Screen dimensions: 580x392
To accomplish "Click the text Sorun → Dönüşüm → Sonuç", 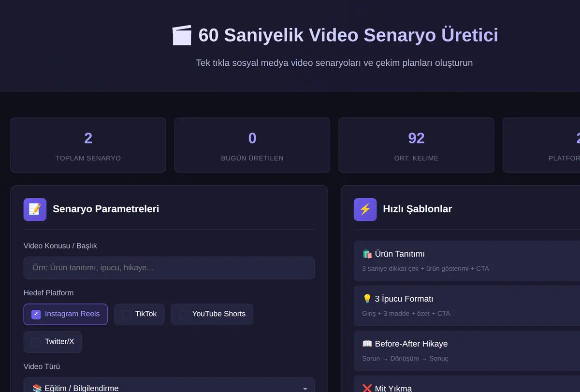I will [405, 359].
